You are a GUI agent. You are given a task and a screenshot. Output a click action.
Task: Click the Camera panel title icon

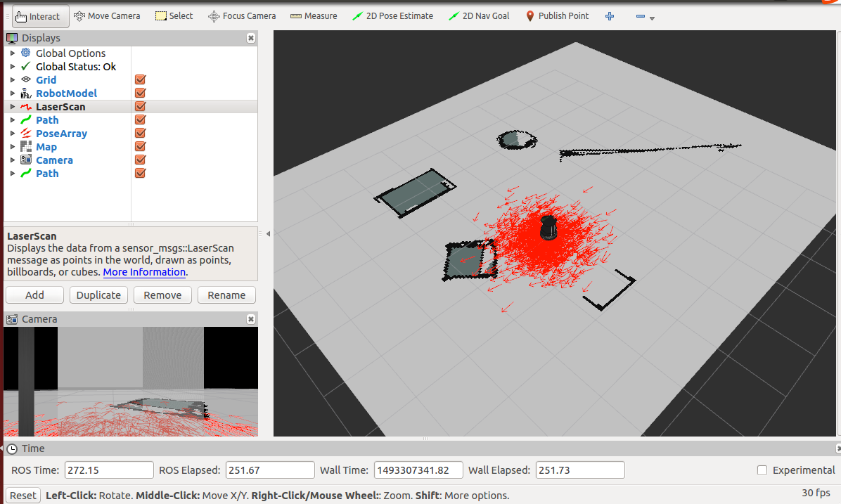coord(12,319)
